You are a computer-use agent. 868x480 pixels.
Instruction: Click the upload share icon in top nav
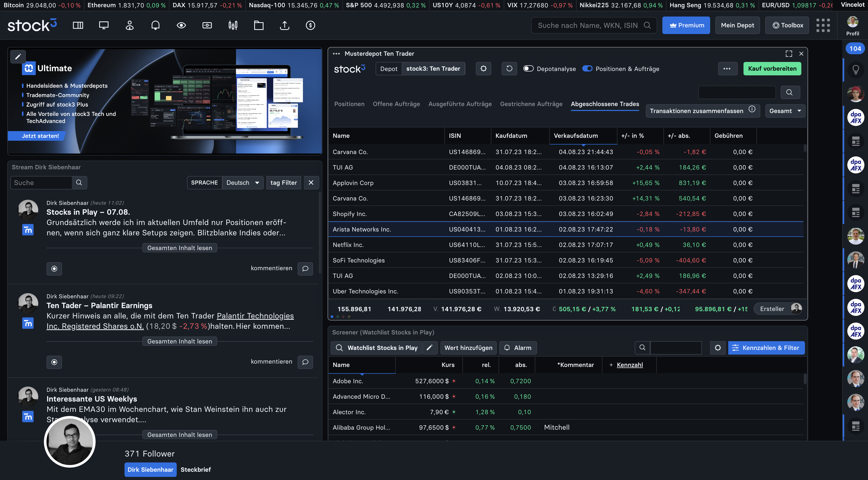[x=285, y=25]
